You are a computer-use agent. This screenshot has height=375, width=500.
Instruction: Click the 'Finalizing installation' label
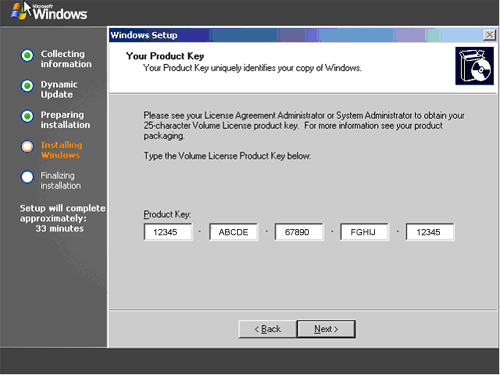pyautogui.click(x=61, y=180)
